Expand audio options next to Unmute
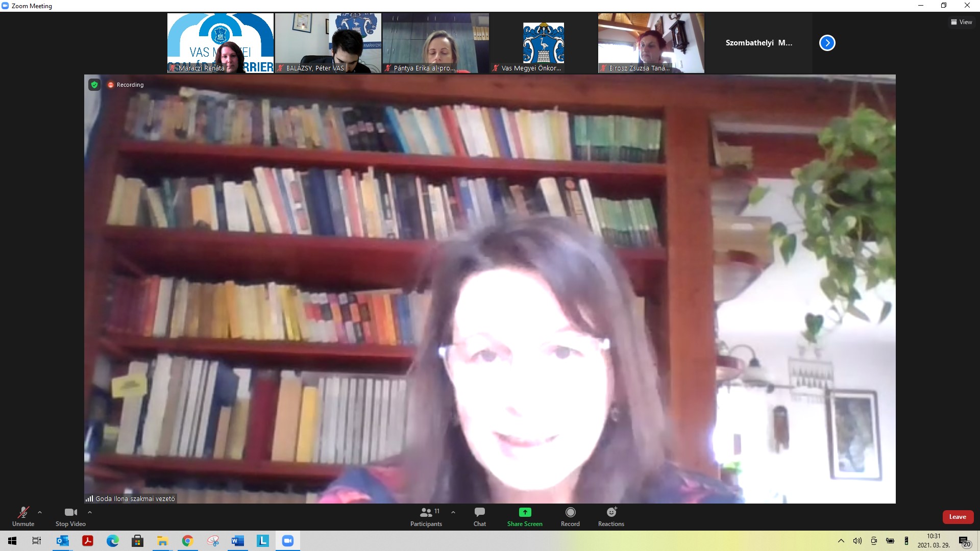Viewport: 980px width, 551px height. pyautogui.click(x=40, y=512)
